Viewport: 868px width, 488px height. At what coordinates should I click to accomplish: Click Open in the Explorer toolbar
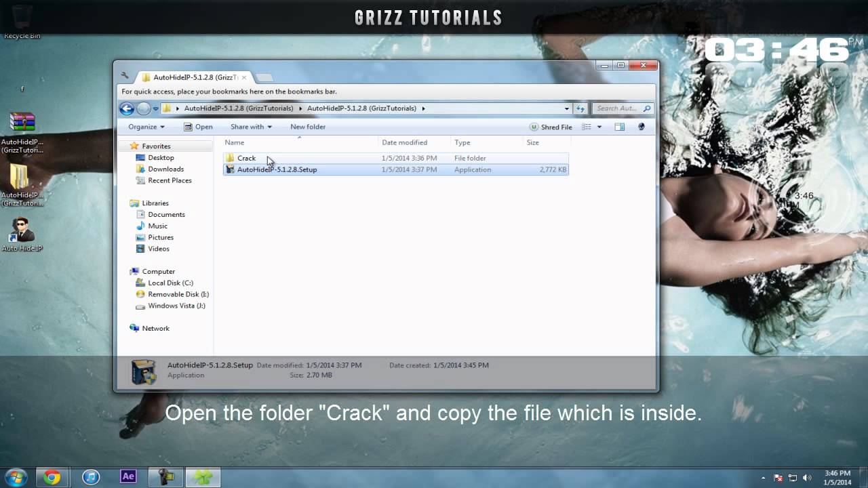point(198,127)
